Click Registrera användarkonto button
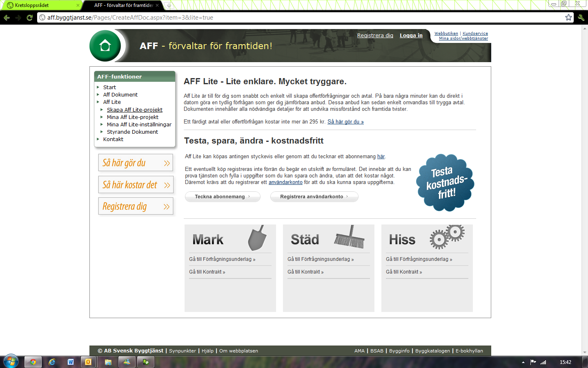The image size is (588, 368). pos(314,197)
